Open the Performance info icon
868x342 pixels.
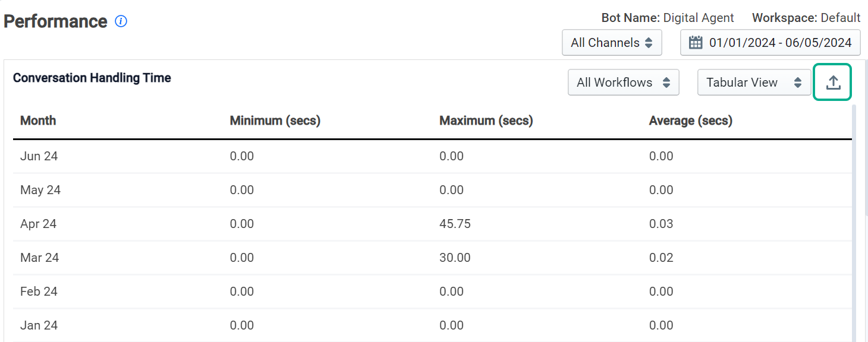[x=121, y=21]
